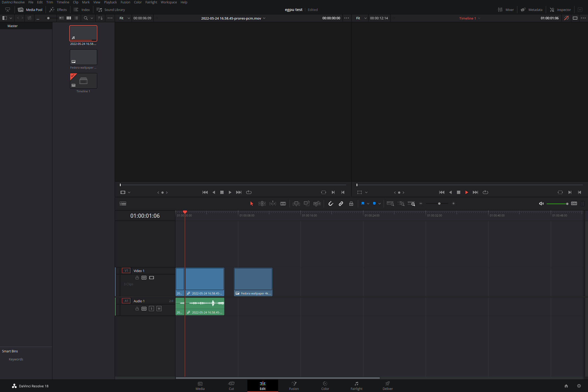Image resolution: width=588 pixels, height=392 pixels.
Task: Open the Index panel
Action: click(82, 10)
